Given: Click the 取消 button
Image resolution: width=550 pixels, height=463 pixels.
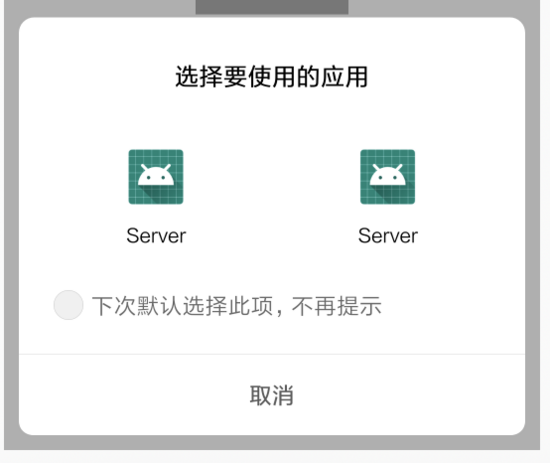Looking at the screenshot, I should 272,395.
